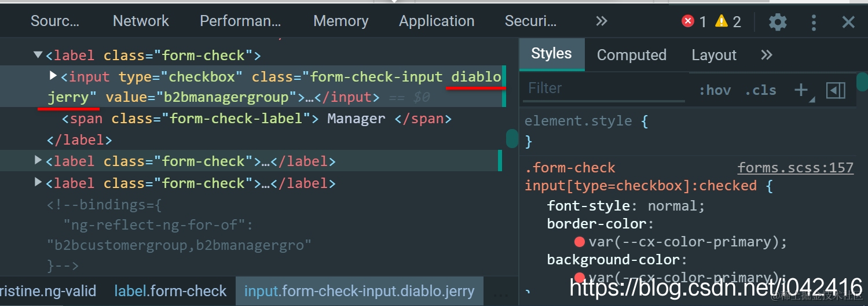868x306 pixels.
Task: Show more DevTools tabs chevron after Security
Action: pos(602,21)
